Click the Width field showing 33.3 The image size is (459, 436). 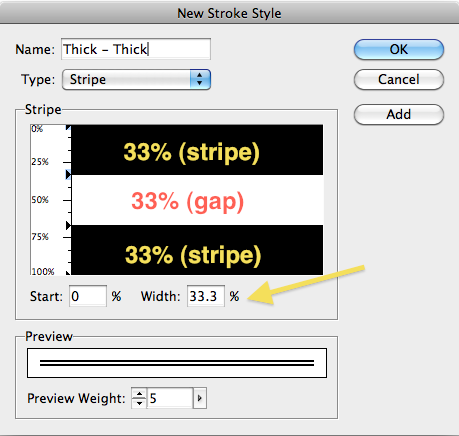(206, 296)
